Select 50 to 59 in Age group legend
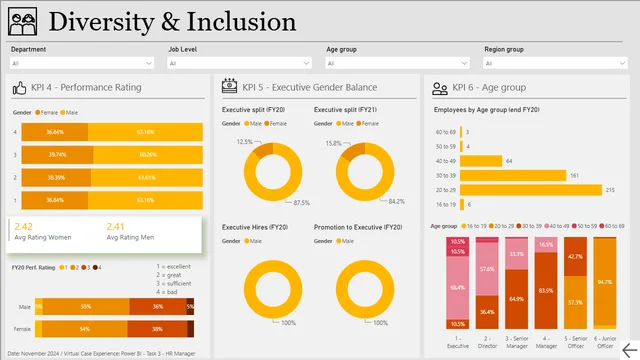Screen dimensions: 640x360 coord(584,226)
